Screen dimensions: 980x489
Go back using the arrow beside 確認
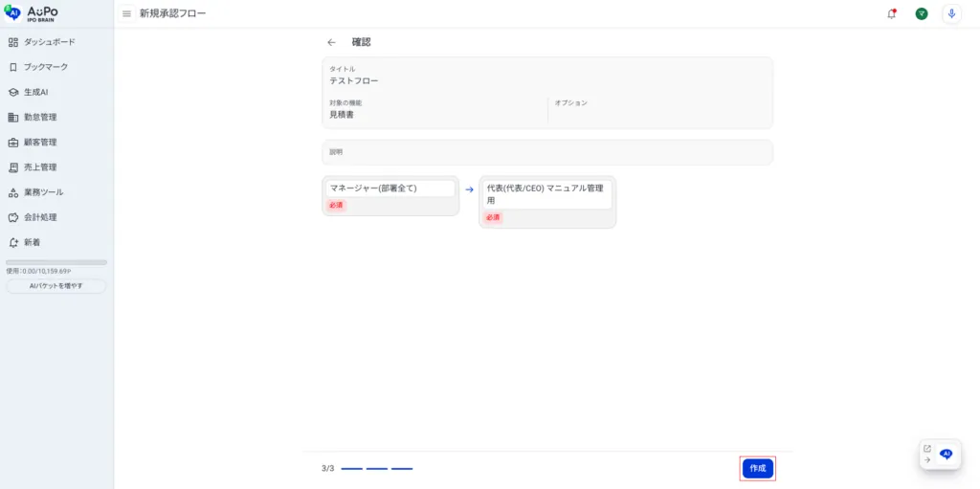[x=331, y=42]
